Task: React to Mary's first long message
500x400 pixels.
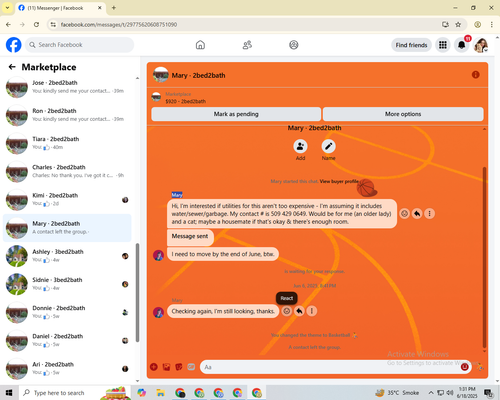Action: pyautogui.click(x=404, y=213)
